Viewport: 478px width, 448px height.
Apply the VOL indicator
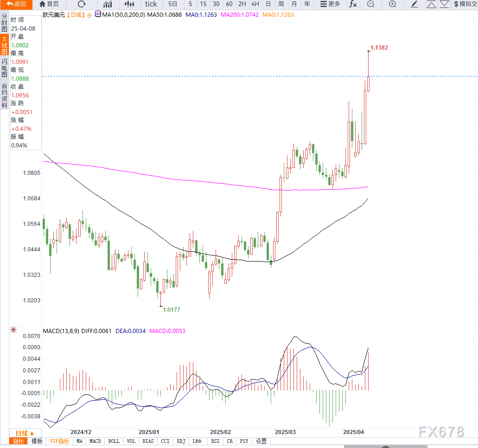[131, 441]
